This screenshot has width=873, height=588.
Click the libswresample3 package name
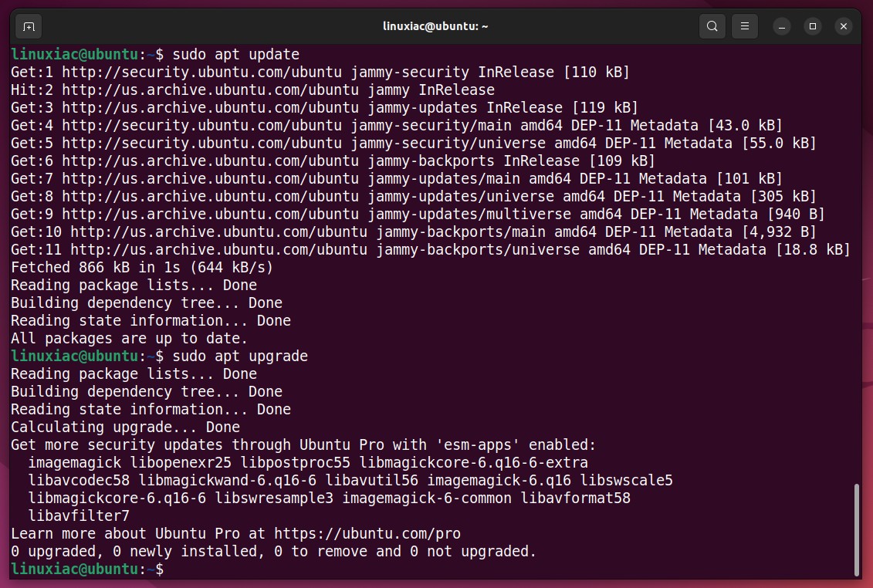pos(274,498)
